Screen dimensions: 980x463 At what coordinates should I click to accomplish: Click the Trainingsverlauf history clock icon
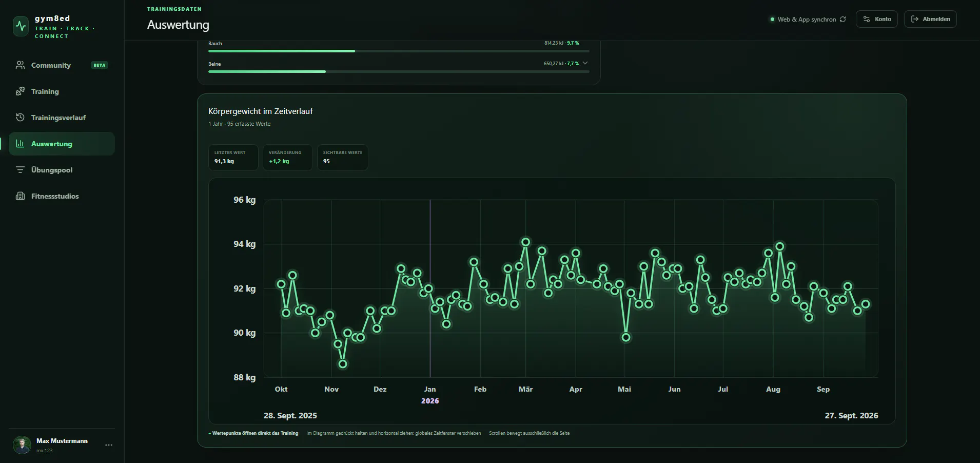click(x=21, y=118)
